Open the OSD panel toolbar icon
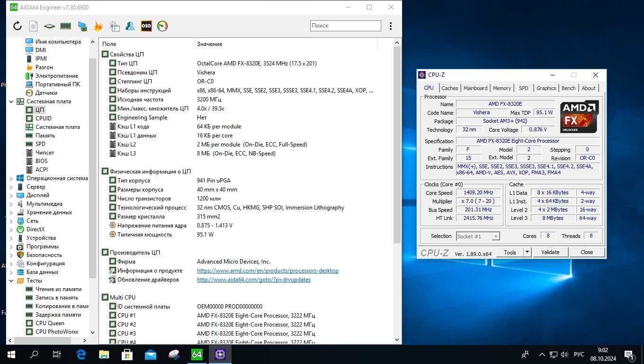The height and width of the screenshot is (364, 644). coord(146,26)
